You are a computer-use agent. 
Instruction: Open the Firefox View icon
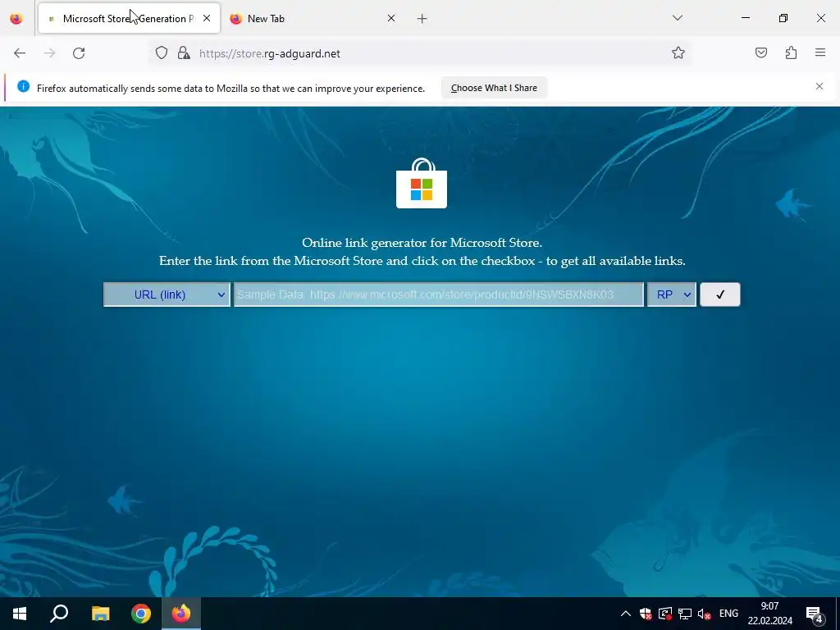click(16, 18)
